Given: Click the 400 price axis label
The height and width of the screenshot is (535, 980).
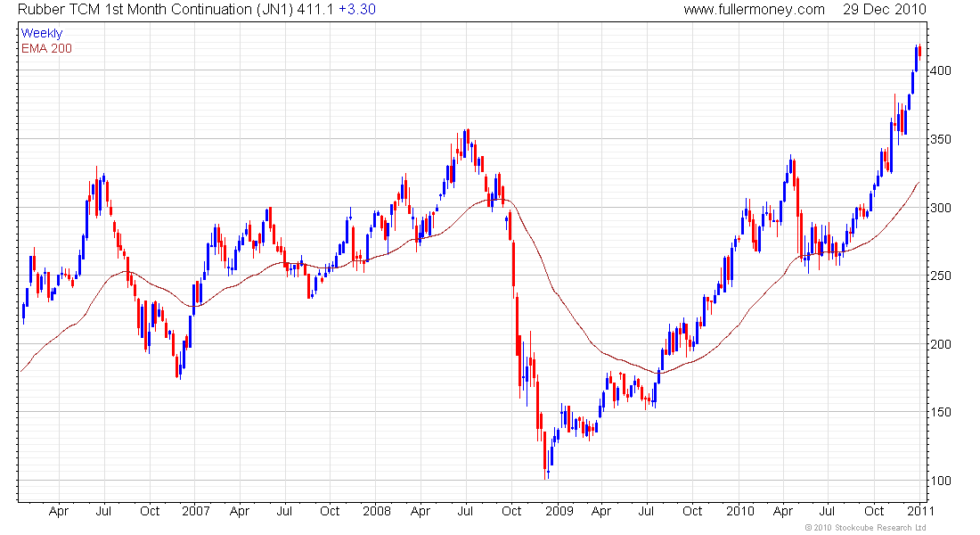Looking at the screenshot, I should [x=941, y=70].
